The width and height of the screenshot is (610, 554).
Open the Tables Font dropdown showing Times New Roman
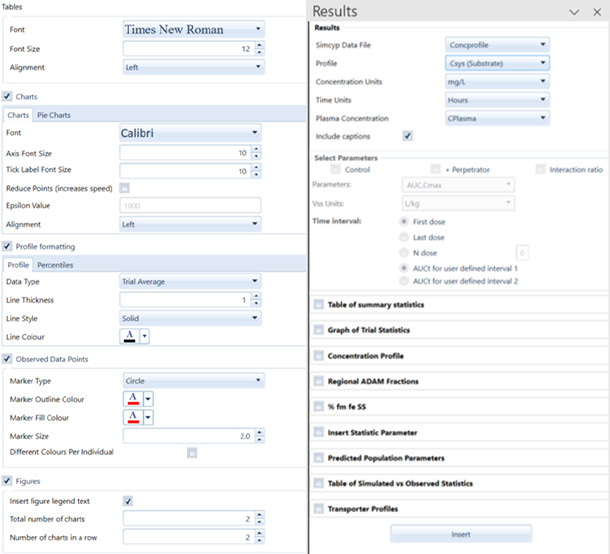pyautogui.click(x=193, y=29)
